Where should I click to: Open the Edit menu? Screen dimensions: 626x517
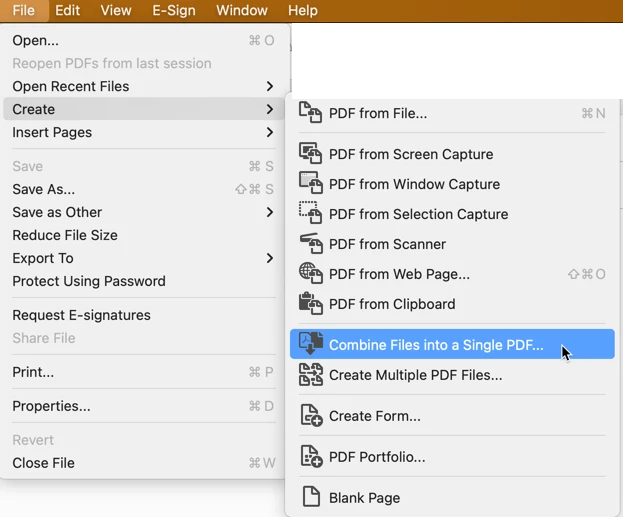67,10
